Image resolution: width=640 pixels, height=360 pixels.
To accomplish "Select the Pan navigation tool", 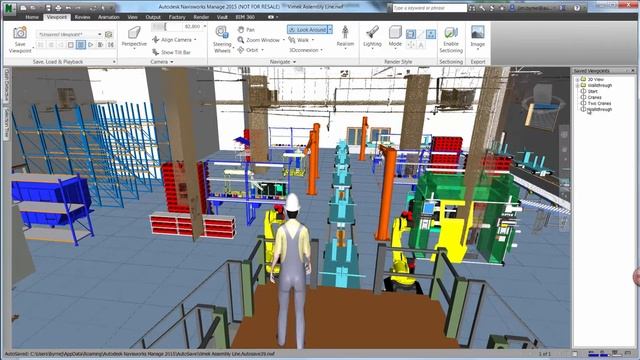I will pos(246,30).
